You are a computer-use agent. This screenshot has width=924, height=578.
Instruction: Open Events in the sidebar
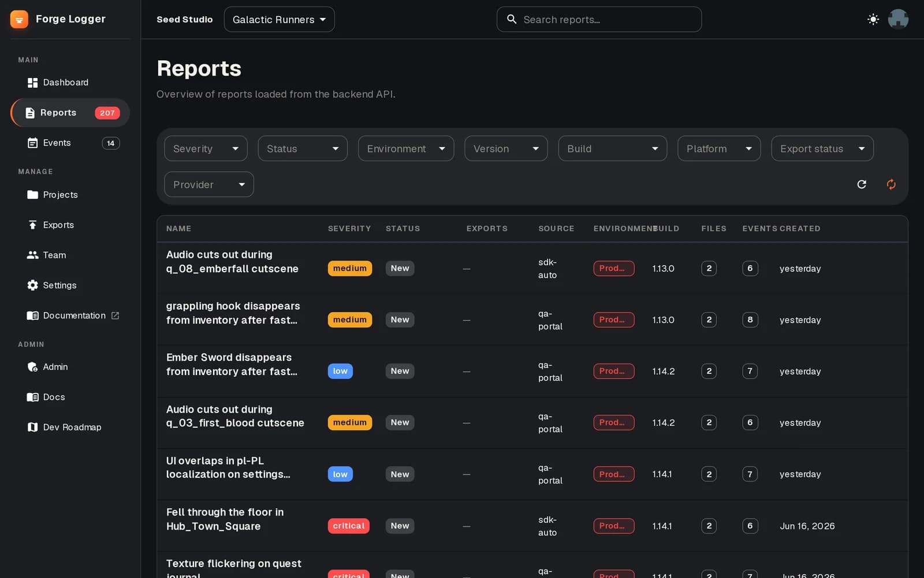click(x=70, y=143)
